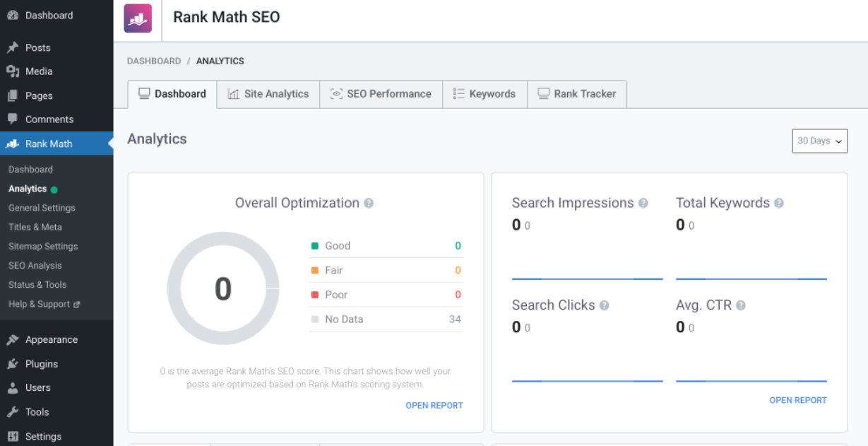
Task: Click ANALYTICS in the breadcrumb
Action: coord(220,61)
